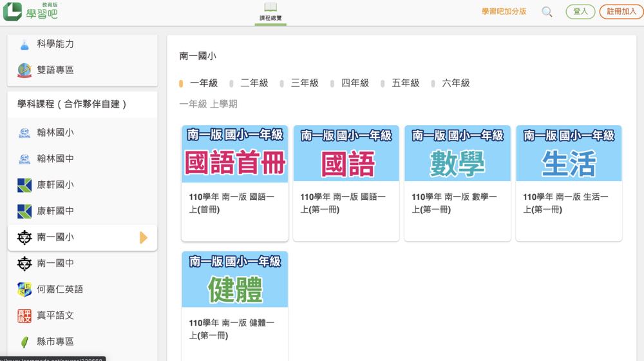Select the 一年級 grade tab

[x=198, y=83]
